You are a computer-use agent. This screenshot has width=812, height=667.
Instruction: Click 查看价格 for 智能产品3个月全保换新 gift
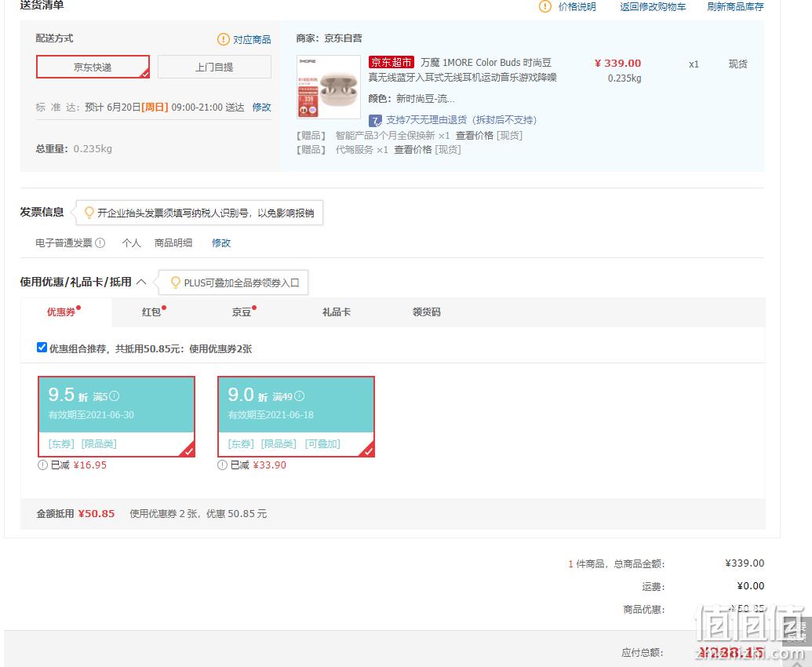tap(475, 136)
